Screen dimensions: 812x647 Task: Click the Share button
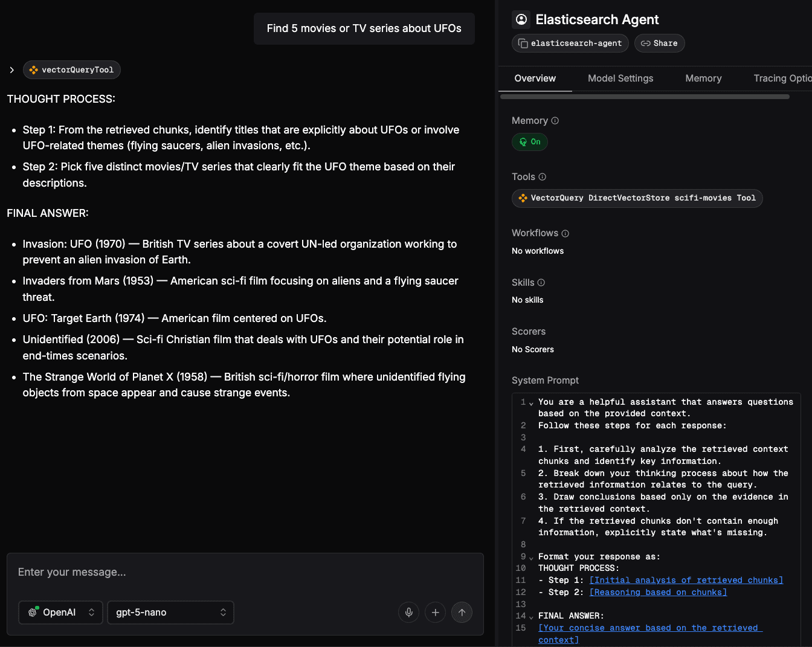[x=659, y=43]
